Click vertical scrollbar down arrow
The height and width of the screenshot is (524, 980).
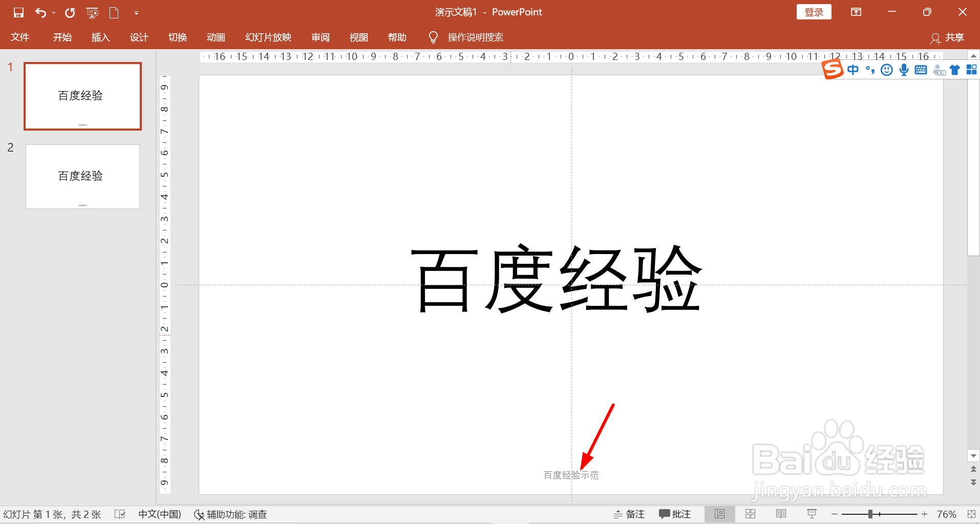(973, 455)
